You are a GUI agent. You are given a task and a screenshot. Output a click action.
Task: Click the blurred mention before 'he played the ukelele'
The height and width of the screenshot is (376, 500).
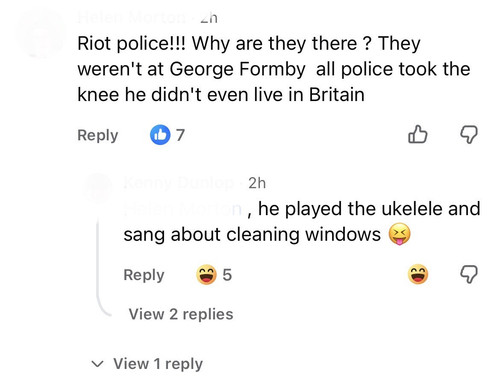tap(183, 209)
